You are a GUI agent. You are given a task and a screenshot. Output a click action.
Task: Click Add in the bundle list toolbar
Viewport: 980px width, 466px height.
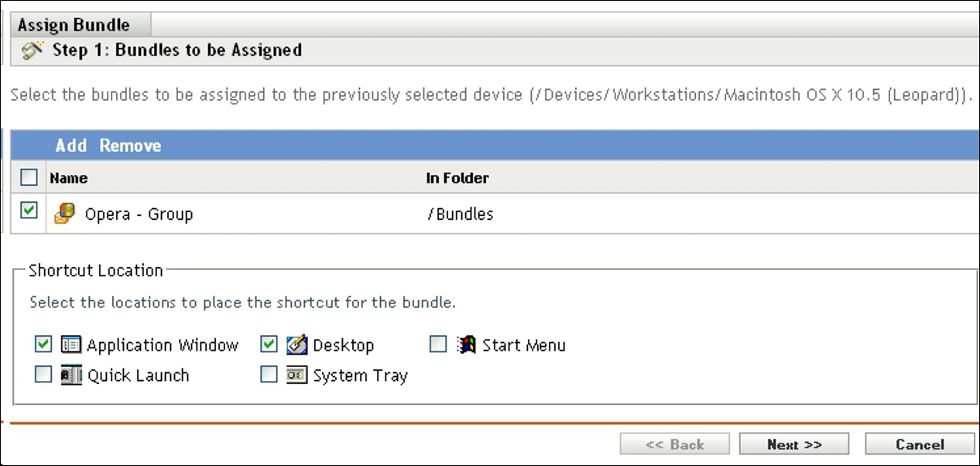coord(71,146)
